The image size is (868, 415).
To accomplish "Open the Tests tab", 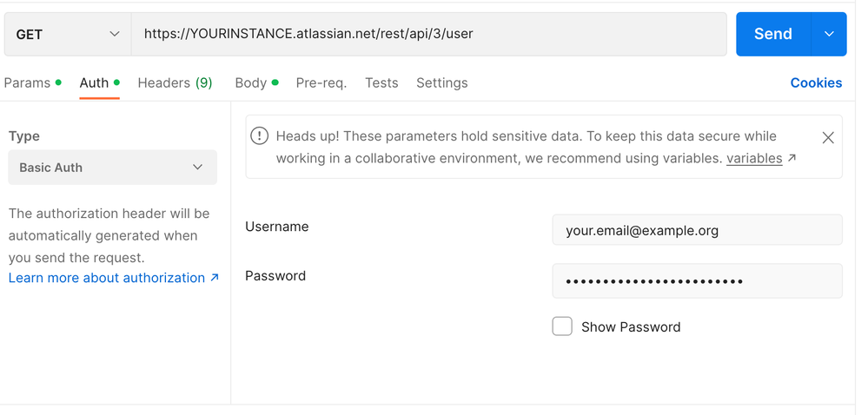I will click(x=381, y=83).
